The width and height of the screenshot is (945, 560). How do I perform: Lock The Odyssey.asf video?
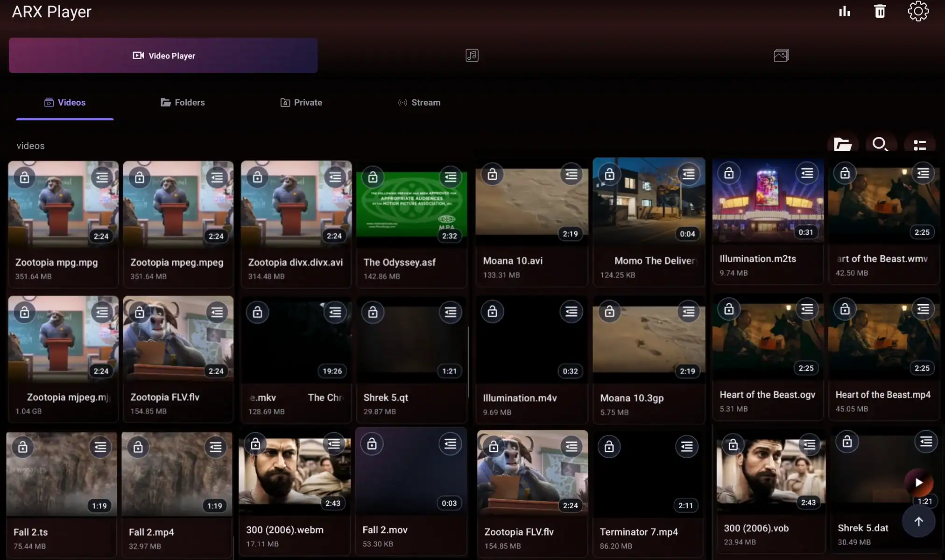[373, 177]
